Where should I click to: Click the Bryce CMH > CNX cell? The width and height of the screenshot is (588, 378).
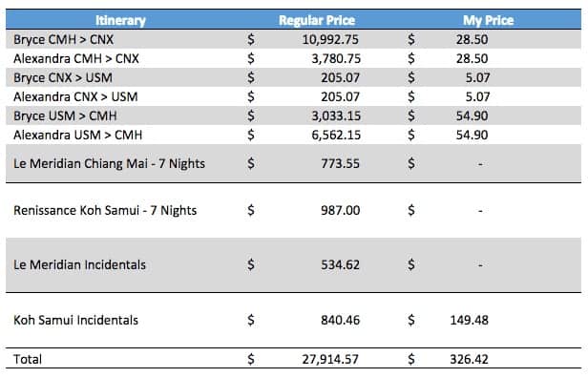(x=63, y=39)
